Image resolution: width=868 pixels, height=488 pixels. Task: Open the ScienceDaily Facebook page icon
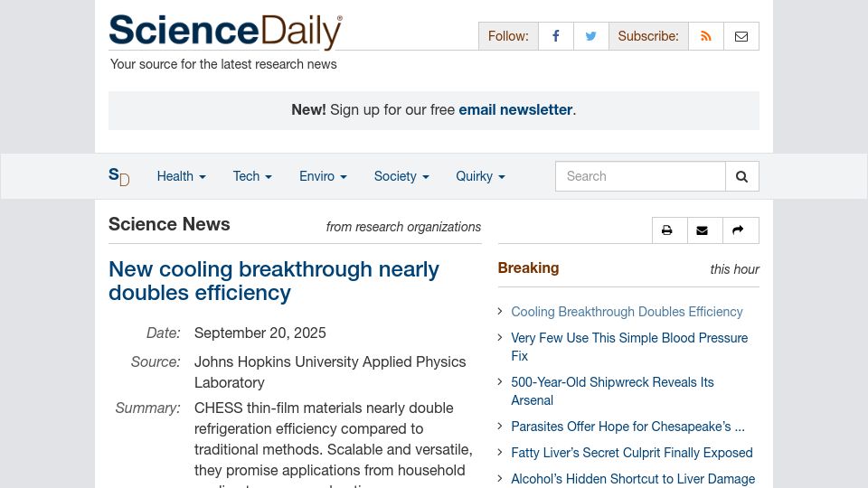556,36
